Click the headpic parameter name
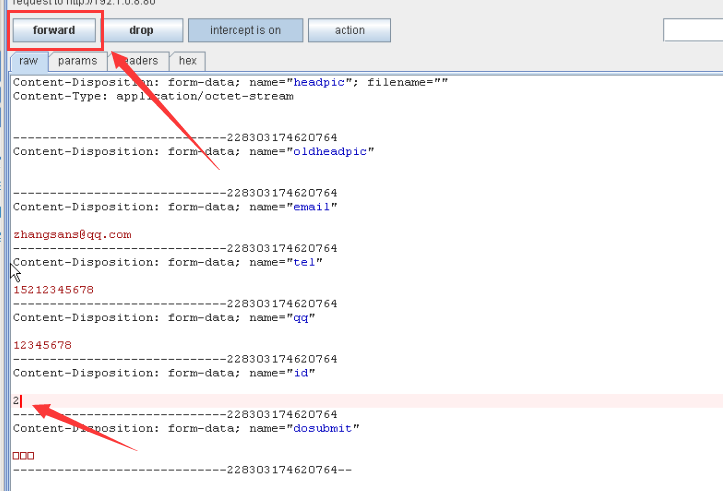Viewport: 723px width, 491px height. click(x=319, y=83)
